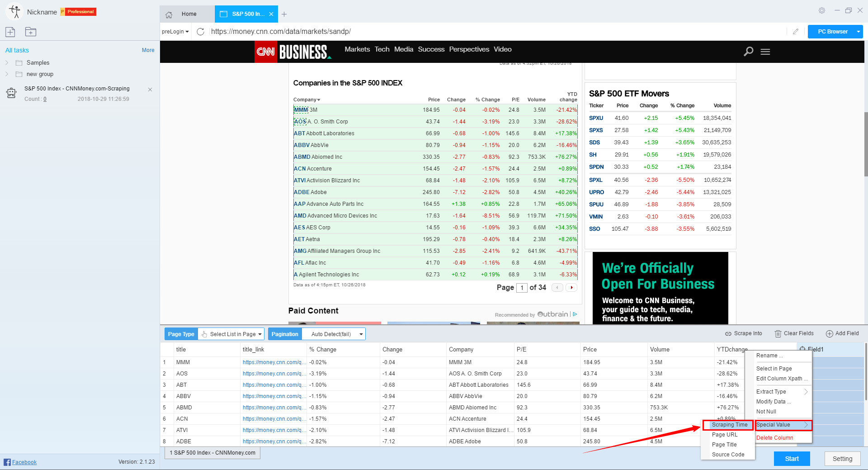
Task: Click the More link in tasks panel
Action: (148, 50)
